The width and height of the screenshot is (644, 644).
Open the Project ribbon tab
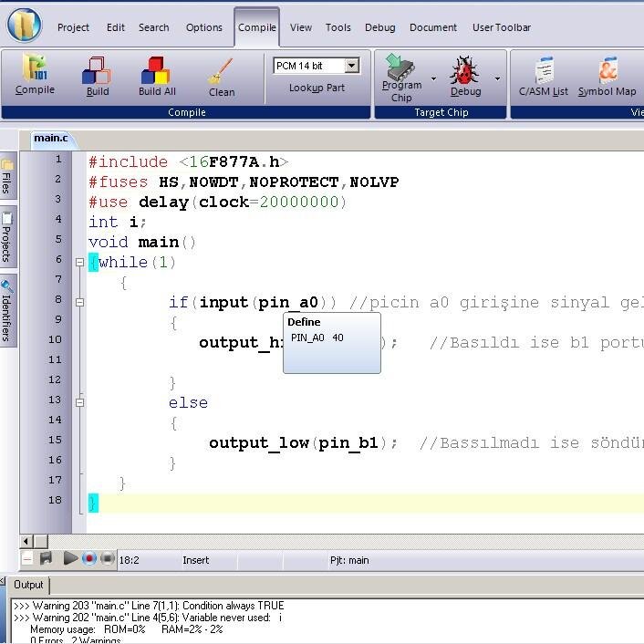coord(73,27)
